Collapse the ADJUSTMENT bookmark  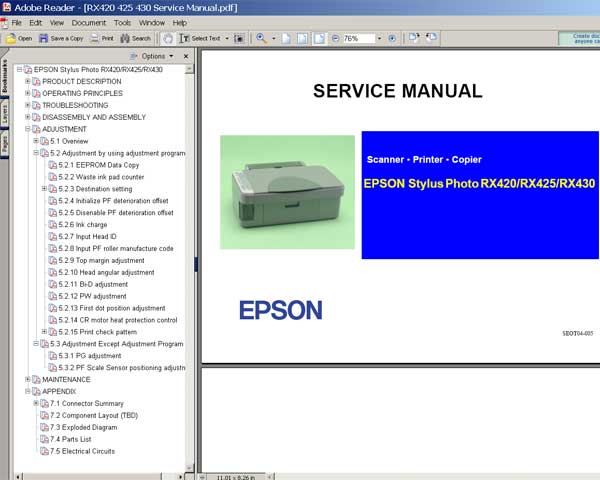pyautogui.click(x=28, y=129)
